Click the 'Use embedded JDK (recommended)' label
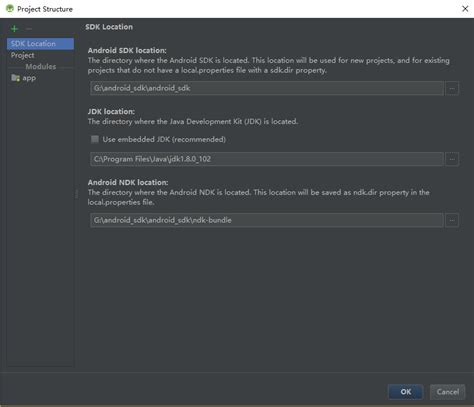474x407 pixels. click(164, 139)
